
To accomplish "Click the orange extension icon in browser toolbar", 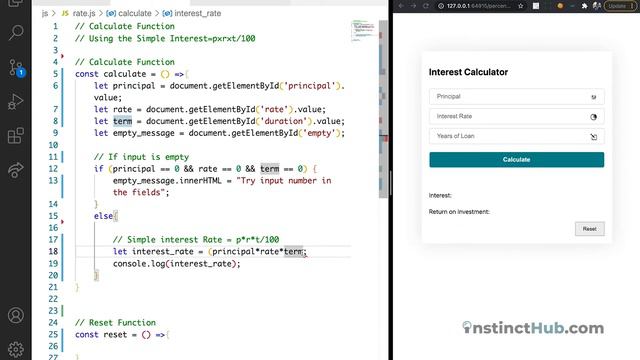I will pos(560,6).
